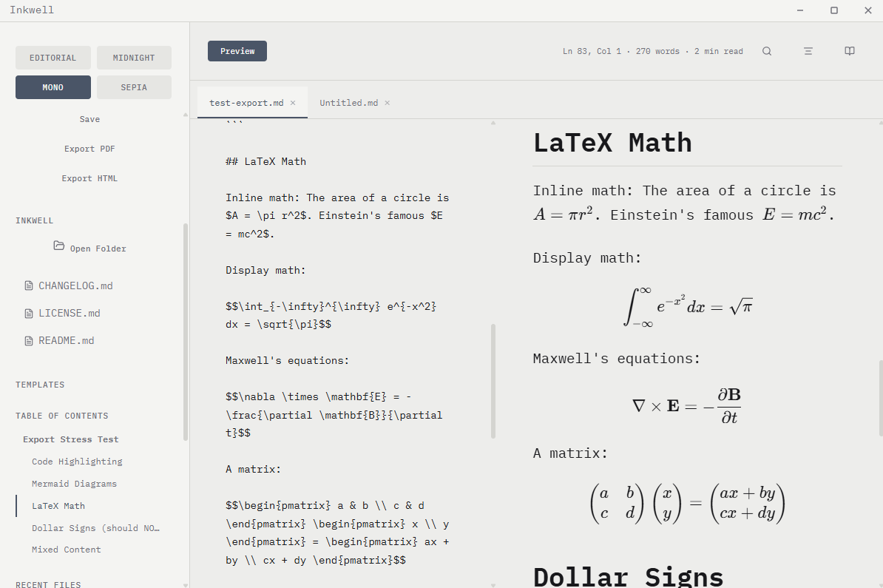Click the sidebar vertical scrollbar thumb
The image size is (883, 588).
186,332
